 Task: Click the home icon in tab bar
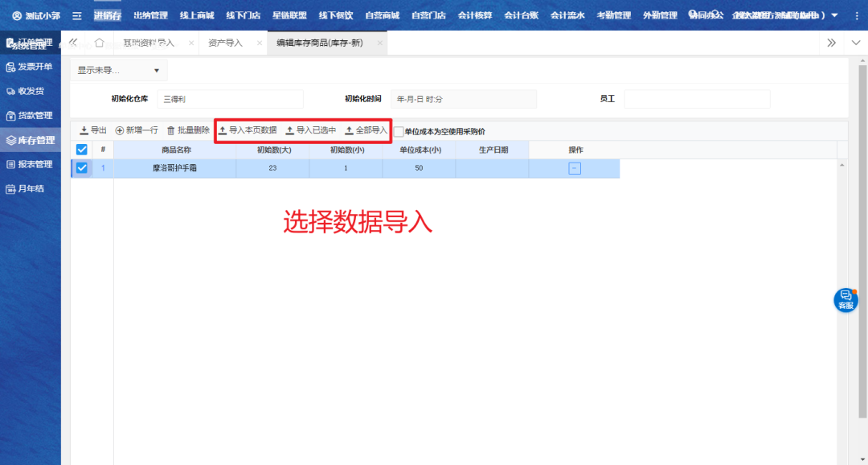click(100, 43)
